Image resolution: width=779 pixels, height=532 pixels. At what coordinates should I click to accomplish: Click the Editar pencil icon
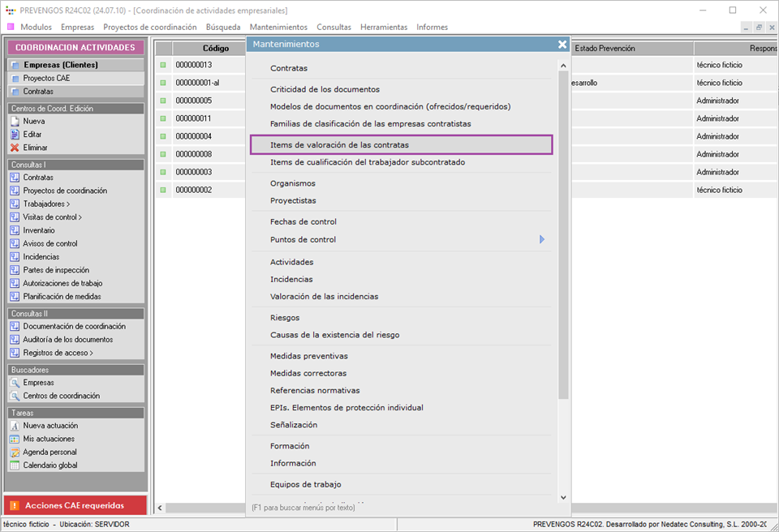click(x=15, y=135)
